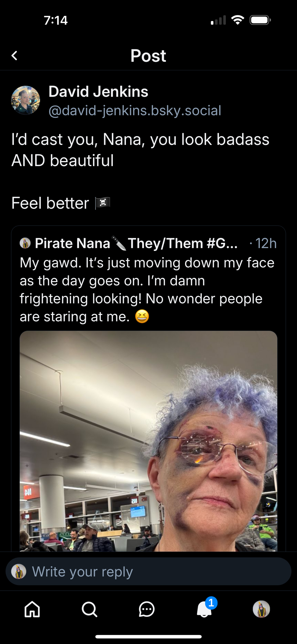Open David Jenkins's profile picture
This screenshot has height=644, width=297.
tap(26, 100)
